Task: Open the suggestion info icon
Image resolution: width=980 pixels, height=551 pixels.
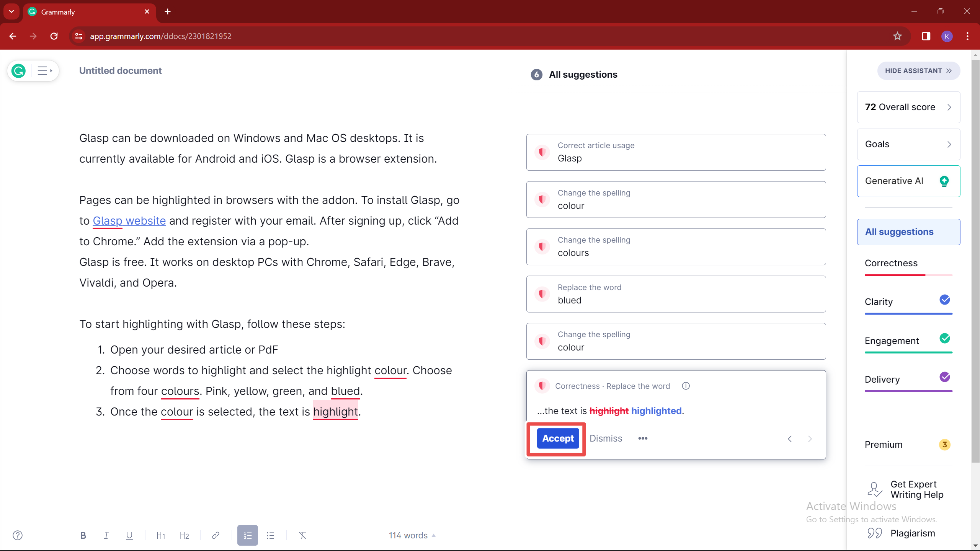Action: (x=686, y=386)
